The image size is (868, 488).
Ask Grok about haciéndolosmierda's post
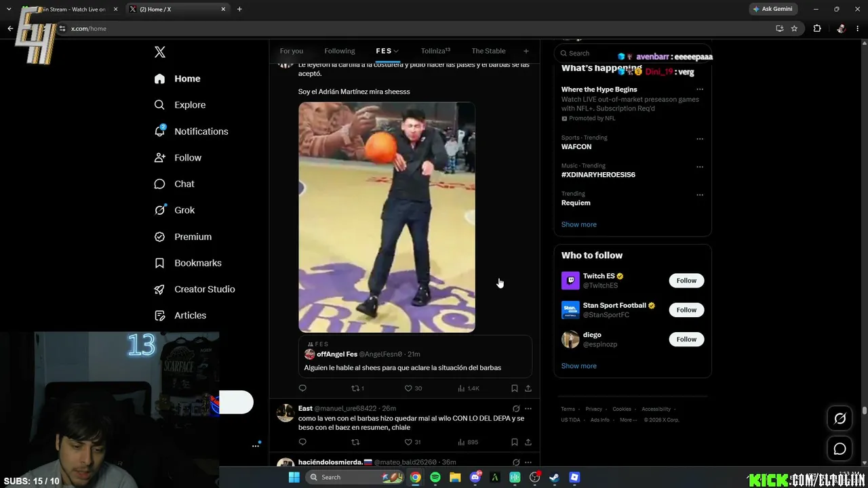point(516,462)
